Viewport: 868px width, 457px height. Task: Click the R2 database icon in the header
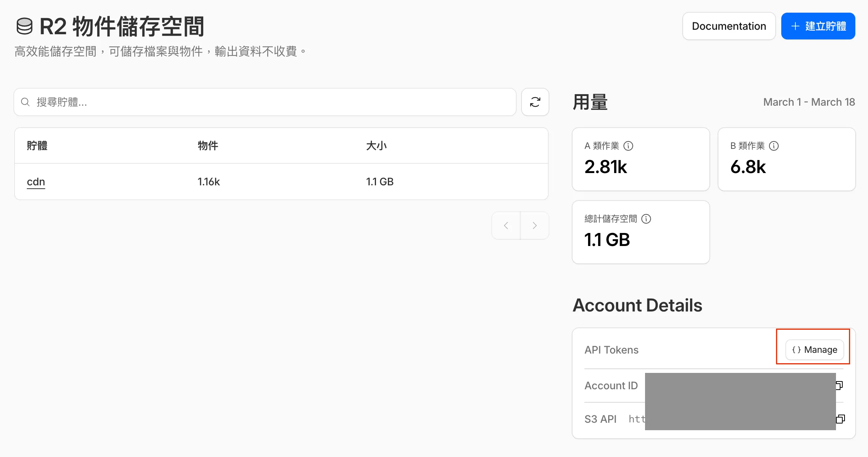pos(25,26)
